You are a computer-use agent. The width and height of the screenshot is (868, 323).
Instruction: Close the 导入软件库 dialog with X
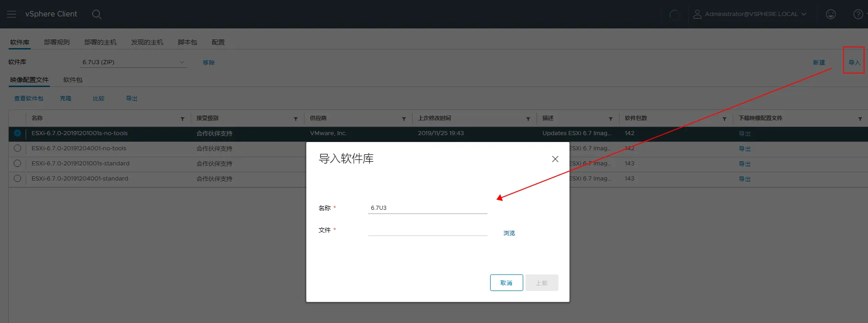[555, 159]
